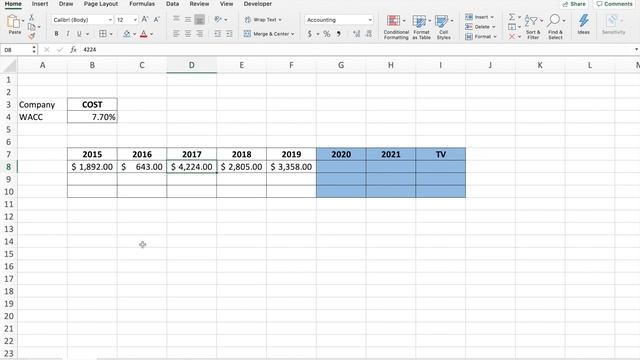Click the Name Box showing D8
The height and width of the screenshot is (360, 640).
[16, 49]
